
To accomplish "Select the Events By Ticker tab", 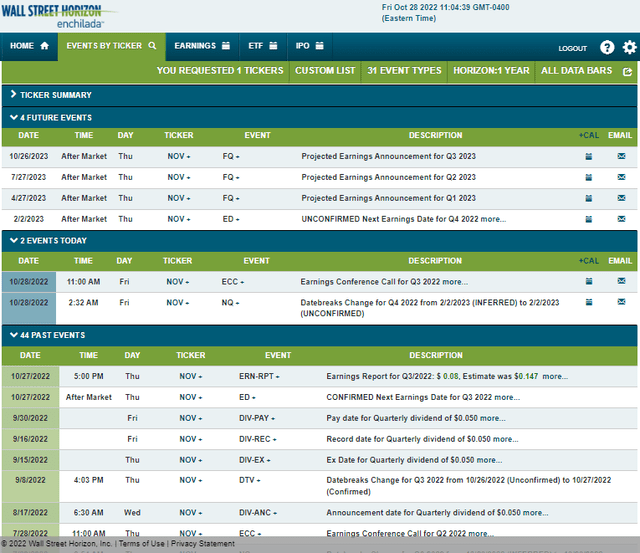I will coord(111,46).
